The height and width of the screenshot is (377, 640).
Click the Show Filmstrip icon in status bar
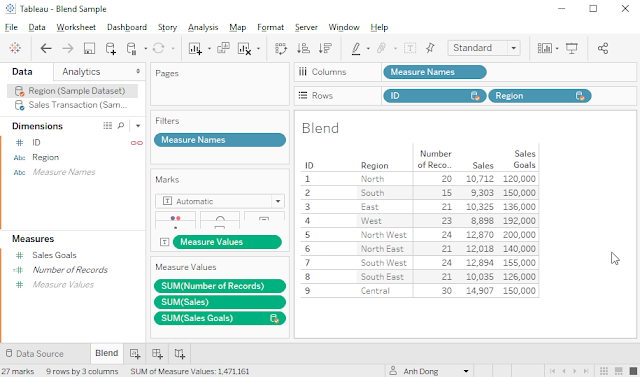pos(619,371)
